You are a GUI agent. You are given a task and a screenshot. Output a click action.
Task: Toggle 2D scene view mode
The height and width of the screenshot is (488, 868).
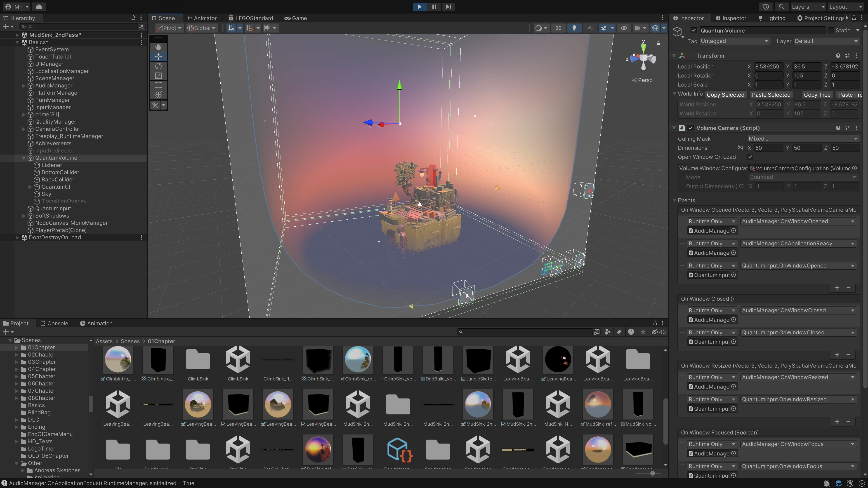pyautogui.click(x=558, y=28)
